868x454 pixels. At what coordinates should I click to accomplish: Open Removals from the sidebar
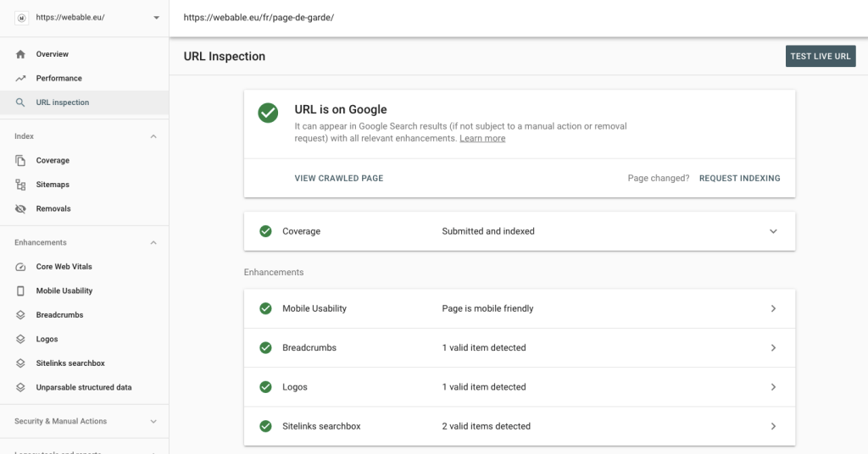coord(85,209)
